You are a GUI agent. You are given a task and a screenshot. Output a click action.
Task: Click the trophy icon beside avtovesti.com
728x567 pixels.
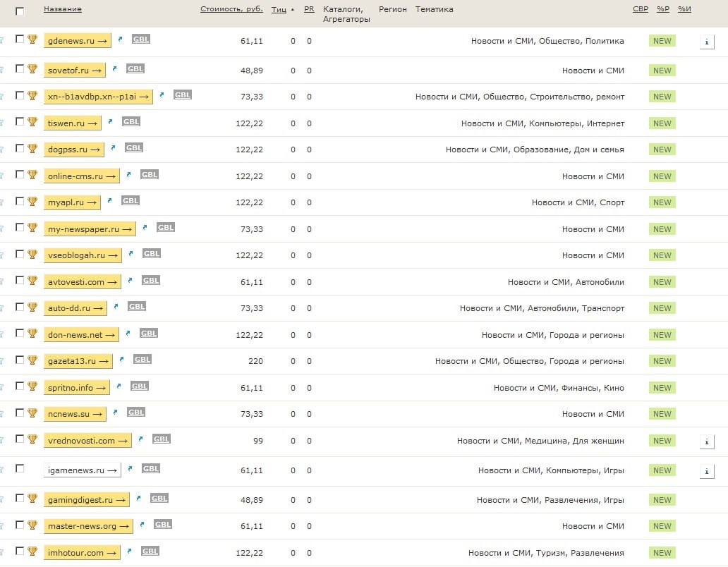pos(32,281)
